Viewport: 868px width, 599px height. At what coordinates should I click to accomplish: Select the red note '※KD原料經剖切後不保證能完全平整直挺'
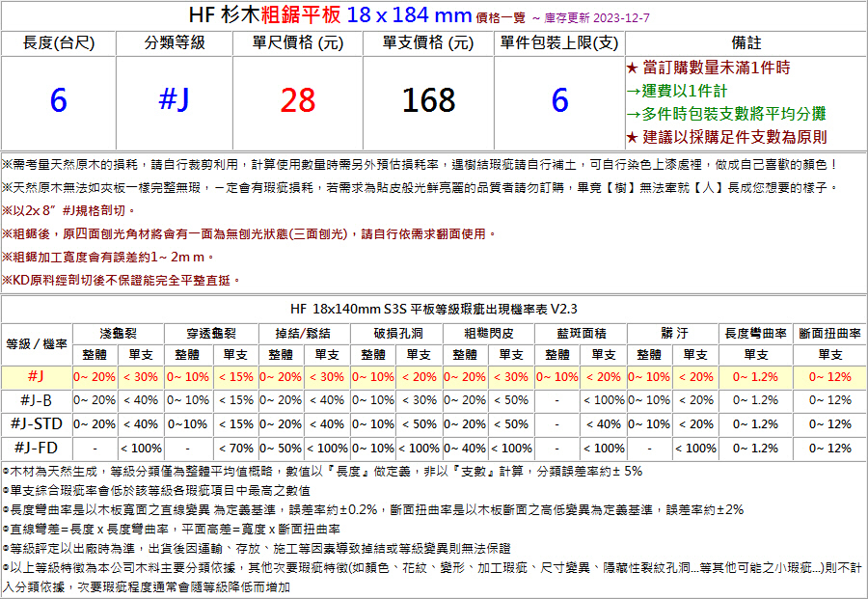point(122,280)
